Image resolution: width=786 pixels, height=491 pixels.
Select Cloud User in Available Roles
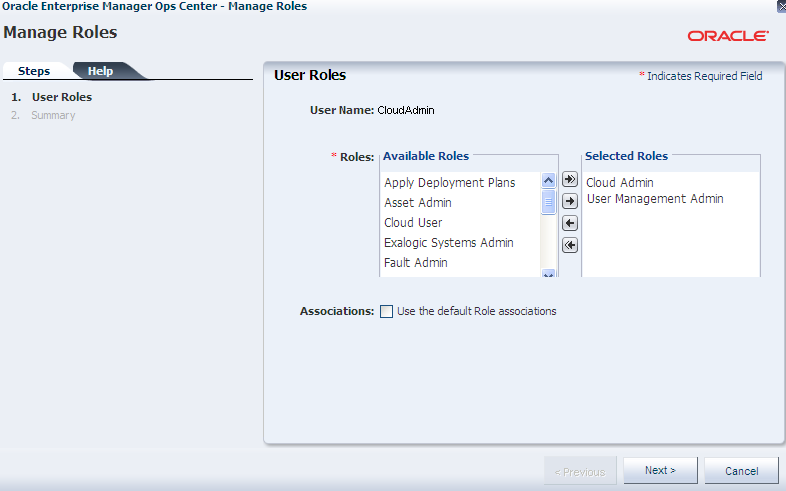[413, 222]
